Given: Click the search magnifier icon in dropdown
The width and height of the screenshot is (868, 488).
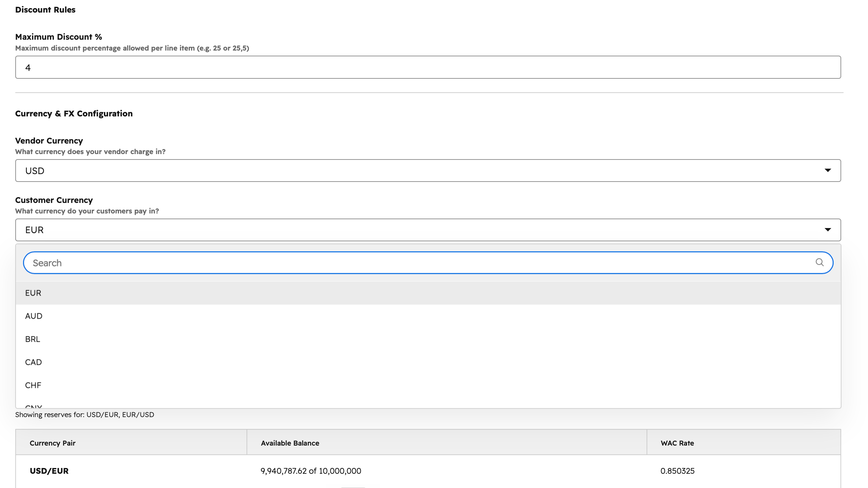Looking at the screenshot, I should (x=819, y=262).
